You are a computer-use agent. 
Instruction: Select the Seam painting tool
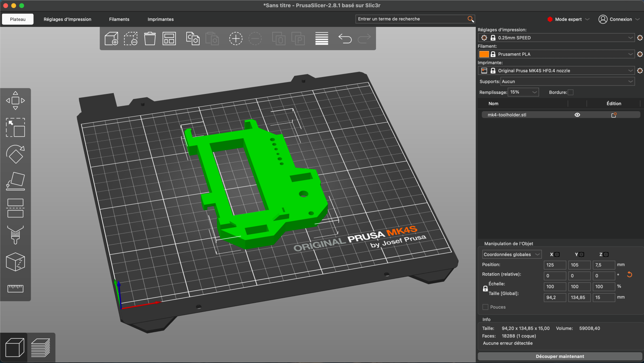click(15, 262)
